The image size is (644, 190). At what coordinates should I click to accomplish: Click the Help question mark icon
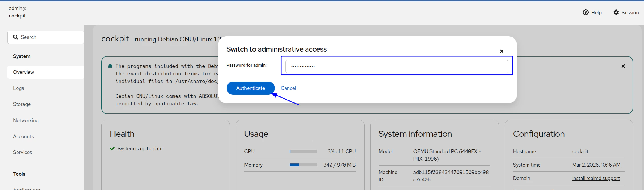[586, 12]
